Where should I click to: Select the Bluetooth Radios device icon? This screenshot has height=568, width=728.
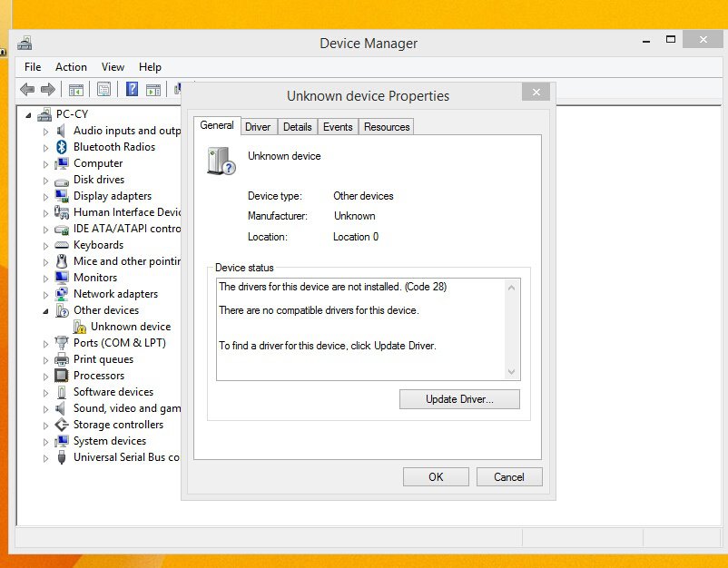pos(61,147)
